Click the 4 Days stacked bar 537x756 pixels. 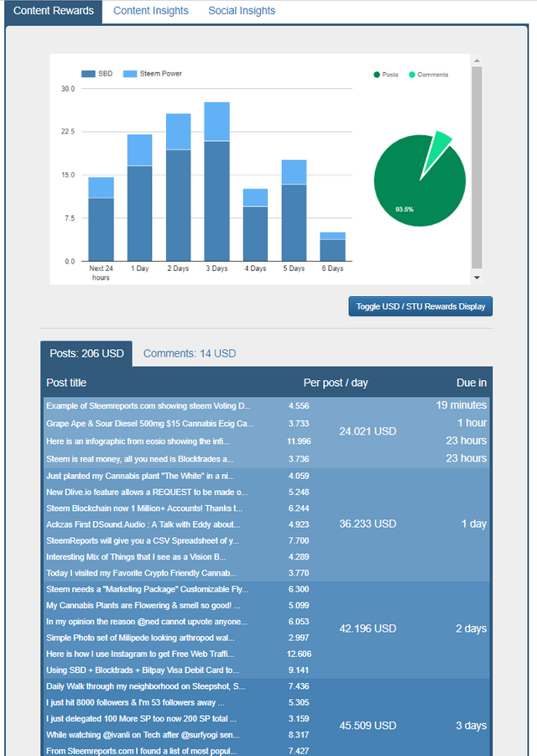(255, 225)
